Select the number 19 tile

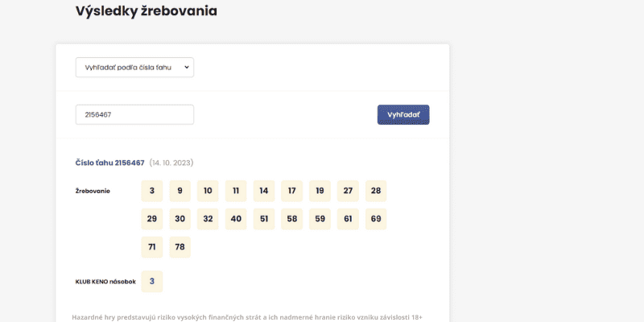(x=320, y=191)
